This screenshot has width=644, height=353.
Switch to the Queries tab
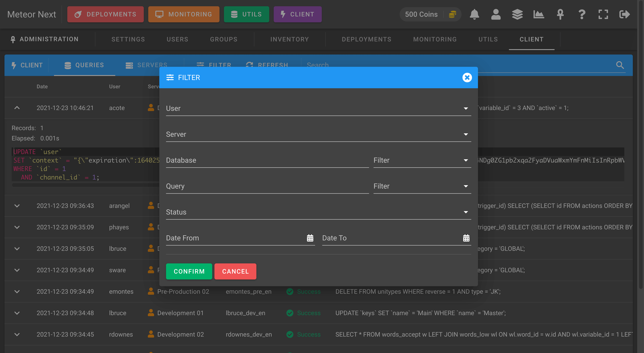[85, 65]
